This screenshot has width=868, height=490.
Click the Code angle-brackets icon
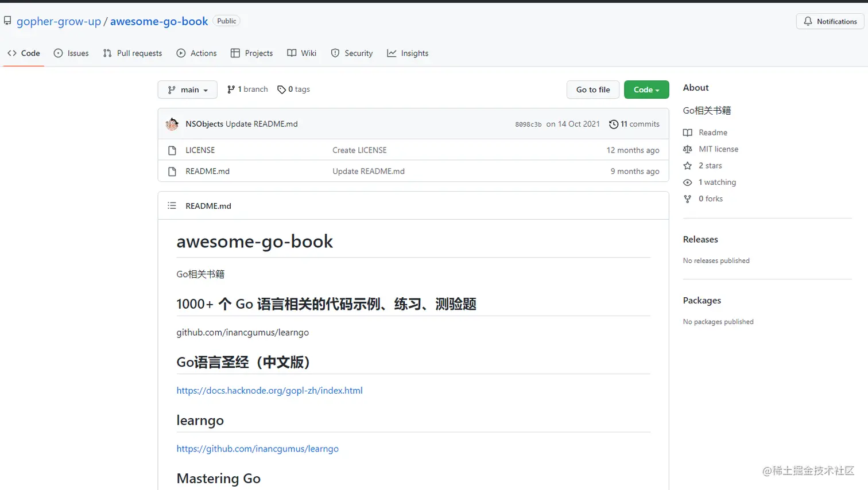[12, 53]
